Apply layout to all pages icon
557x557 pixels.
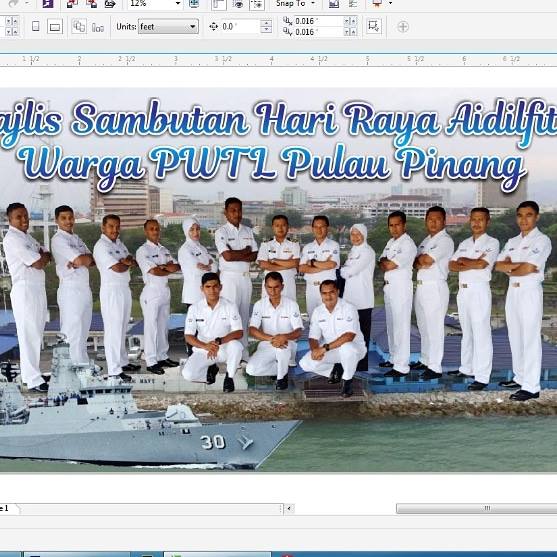79,27
